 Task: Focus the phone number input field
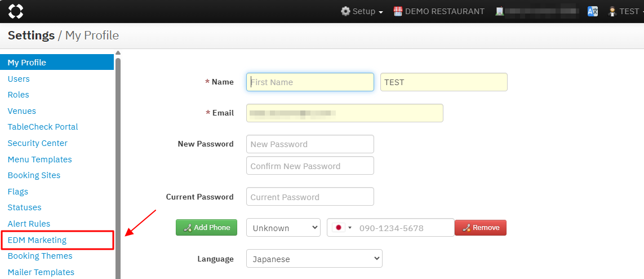(403, 228)
